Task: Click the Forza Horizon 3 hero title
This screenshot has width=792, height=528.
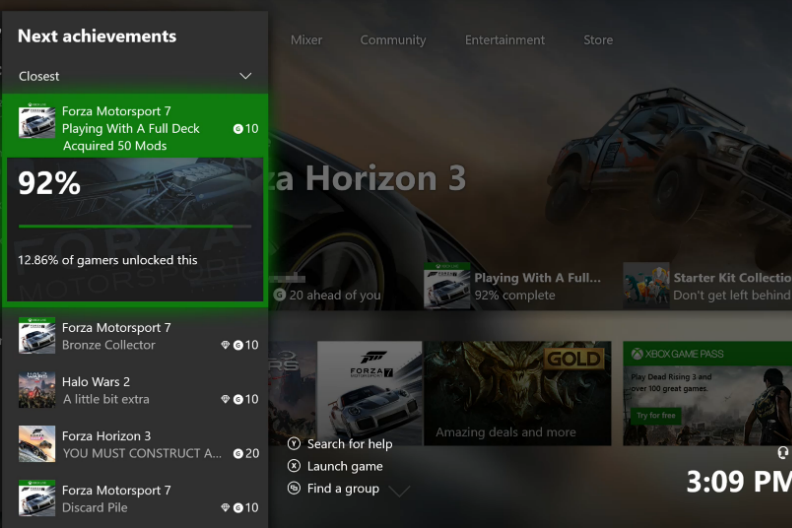Action: coord(368,178)
